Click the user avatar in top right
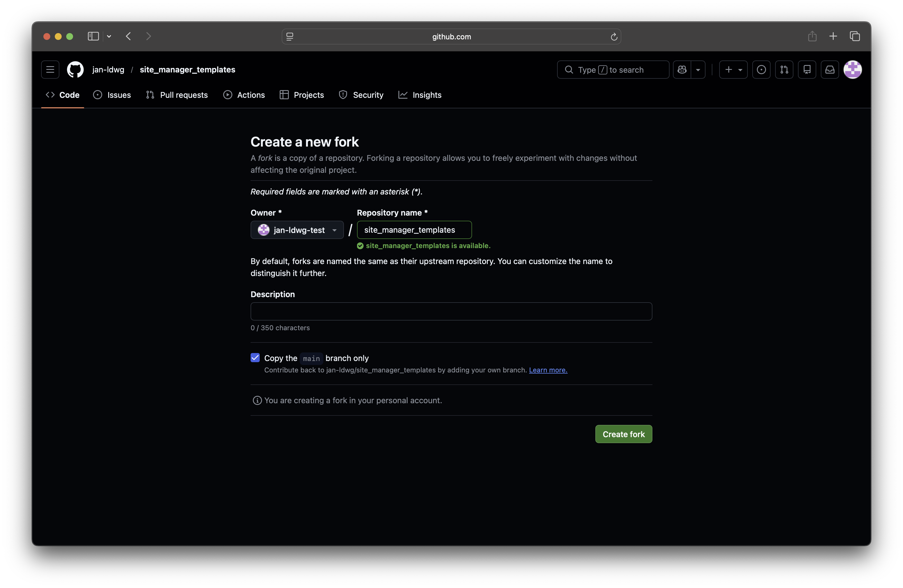903x588 pixels. coord(852,70)
